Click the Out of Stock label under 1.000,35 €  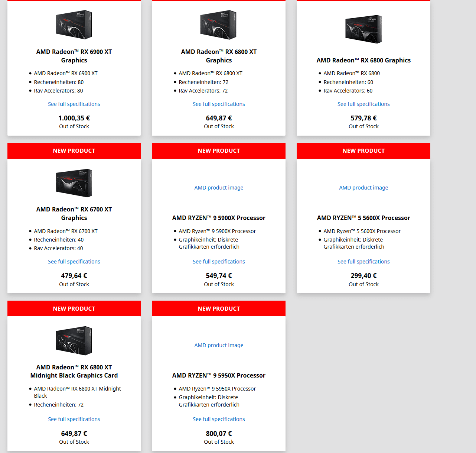click(x=74, y=126)
